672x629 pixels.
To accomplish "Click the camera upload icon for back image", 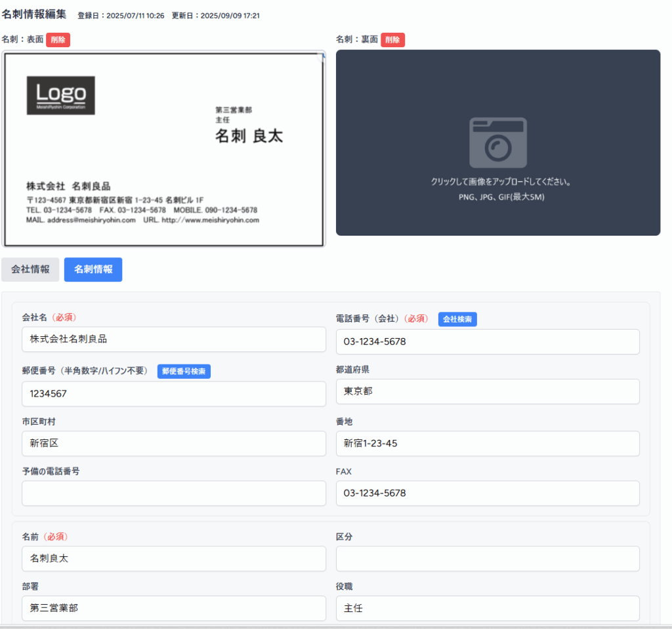I will click(x=497, y=142).
